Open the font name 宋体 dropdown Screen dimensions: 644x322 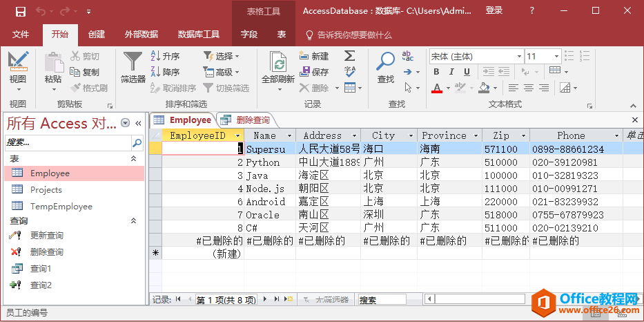tap(520, 57)
